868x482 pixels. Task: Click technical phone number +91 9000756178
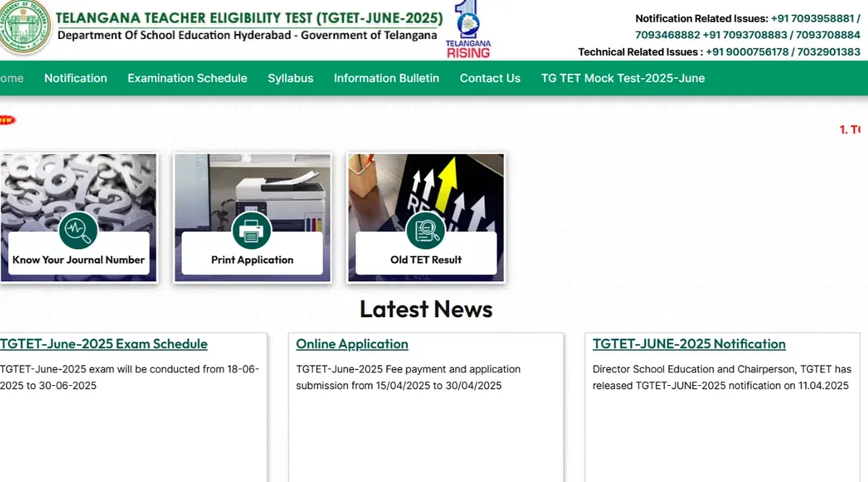[x=747, y=52]
